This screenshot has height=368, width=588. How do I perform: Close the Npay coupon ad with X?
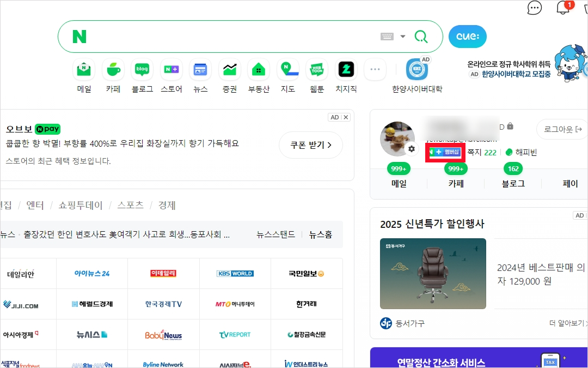[346, 117]
